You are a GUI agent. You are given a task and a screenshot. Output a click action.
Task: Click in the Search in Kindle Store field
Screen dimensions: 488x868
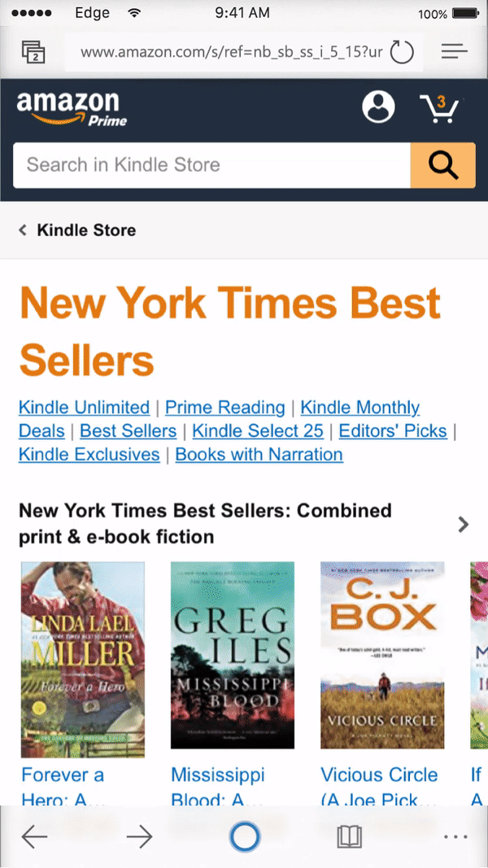pyautogui.click(x=211, y=165)
